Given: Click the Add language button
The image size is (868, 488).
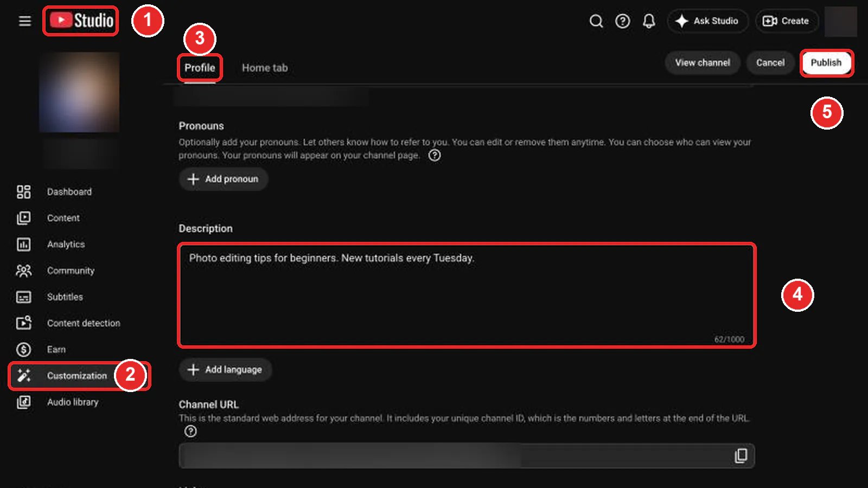Looking at the screenshot, I should tap(225, 370).
